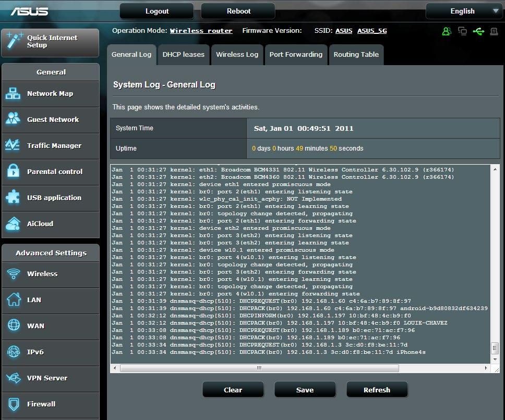Open AiCloud menu item
Viewport: 505px width, 420px height.
click(51, 224)
